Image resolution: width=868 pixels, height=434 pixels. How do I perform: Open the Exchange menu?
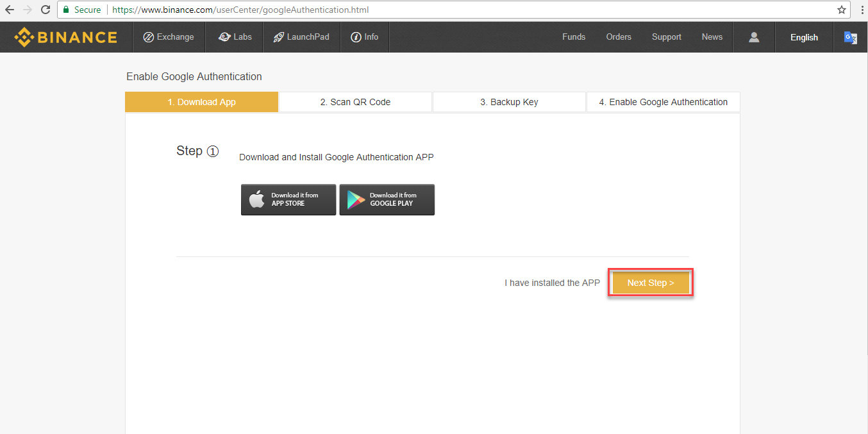pos(169,37)
